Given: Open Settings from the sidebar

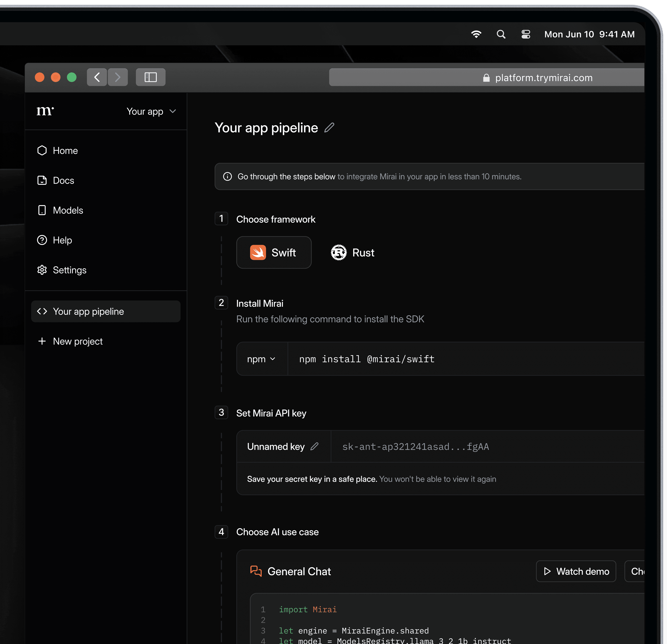Looking at the screenshot, I should [x=70, y=270].
